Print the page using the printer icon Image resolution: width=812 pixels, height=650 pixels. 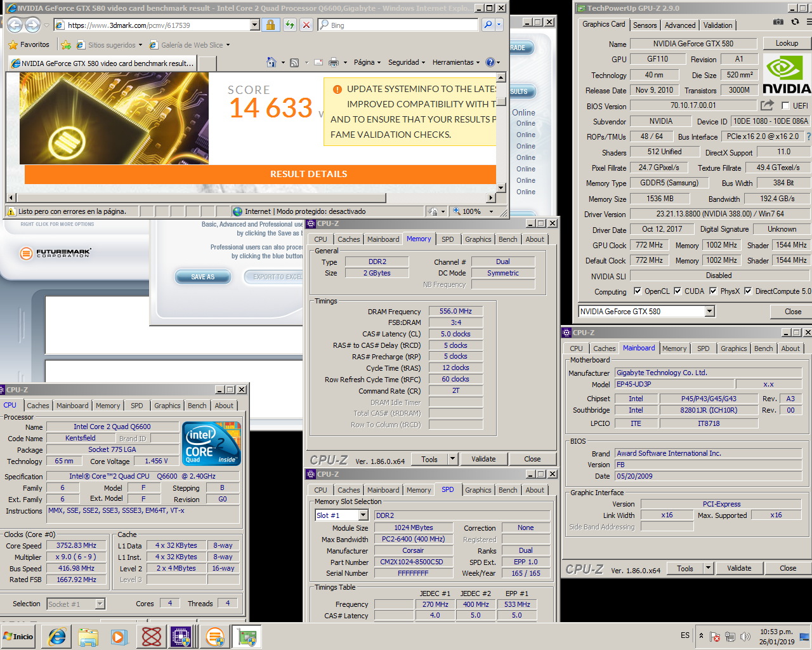(x=334, y=62)
